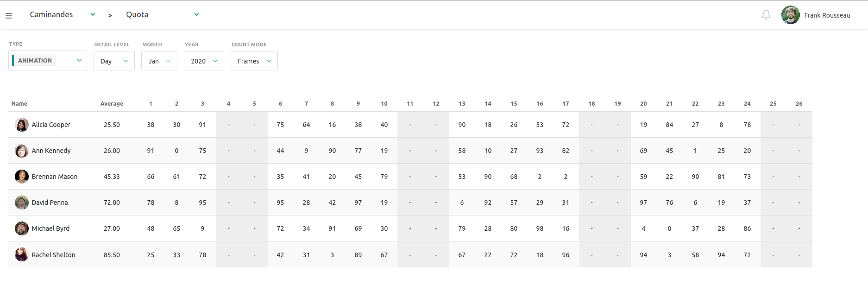Open the Quota section dropdown
Image resolution: width=868 pixels, height=298 pixels.
click(x=162, y=15)
